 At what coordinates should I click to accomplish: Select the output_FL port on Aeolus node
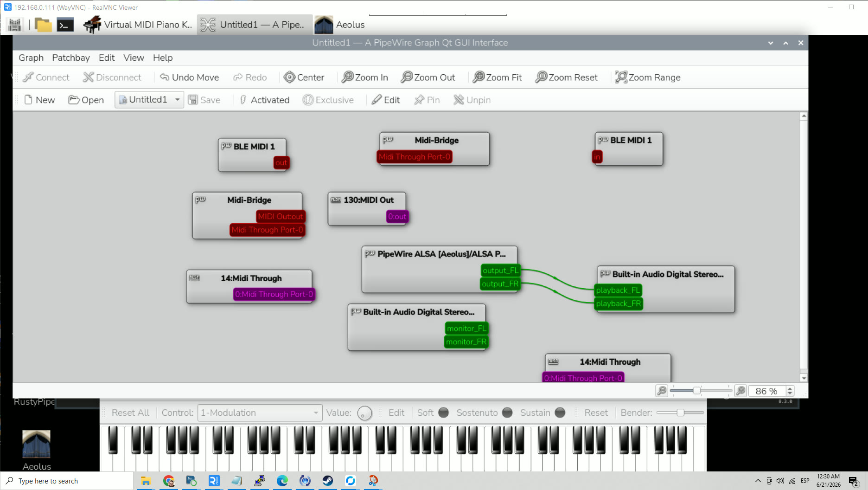click(500, 271)
